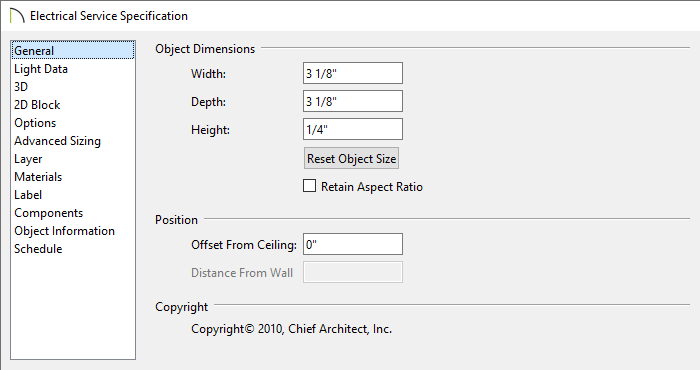Click the Chief Architect dialog title icon
700x370 pixels.
click(17, 16)
